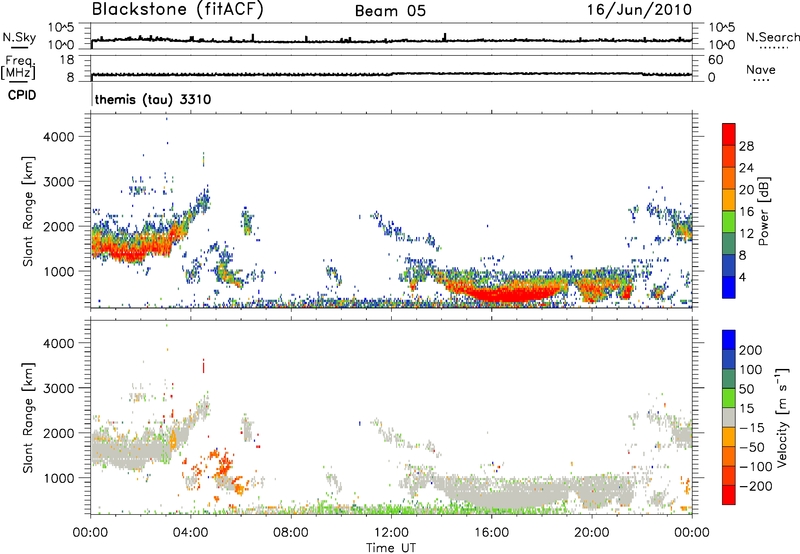Image resolution: width=800 pixels, height=554 pixels.
Task: Click the '16' tick on the Power scale
Action: [x=746, y=212]
